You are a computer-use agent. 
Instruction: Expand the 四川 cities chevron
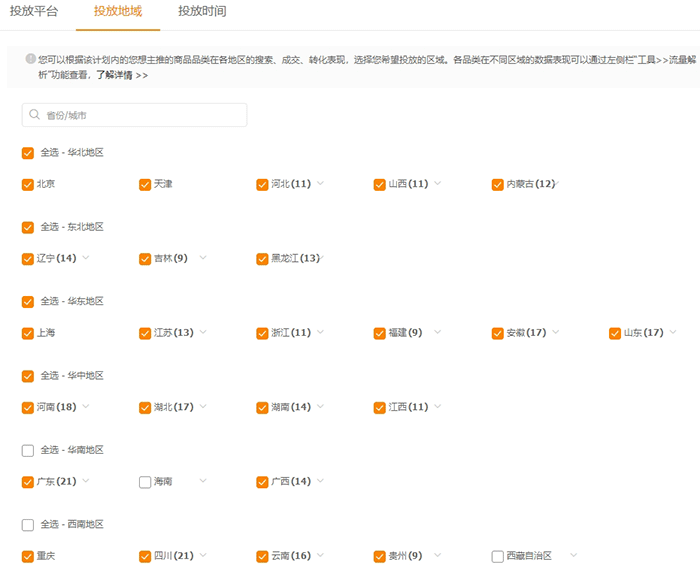coord(203,555)
